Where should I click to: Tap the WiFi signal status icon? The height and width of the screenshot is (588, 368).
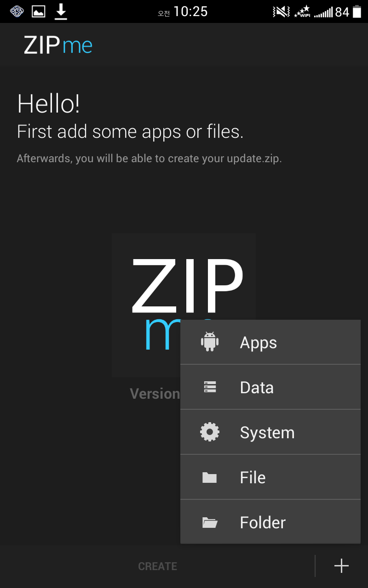coord(302,11)
